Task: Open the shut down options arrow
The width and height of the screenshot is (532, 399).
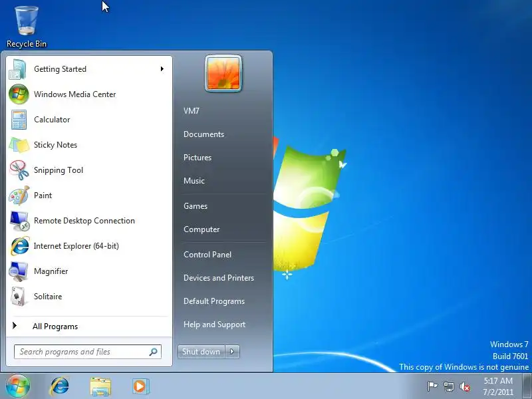Action: [x=232, y=352]
